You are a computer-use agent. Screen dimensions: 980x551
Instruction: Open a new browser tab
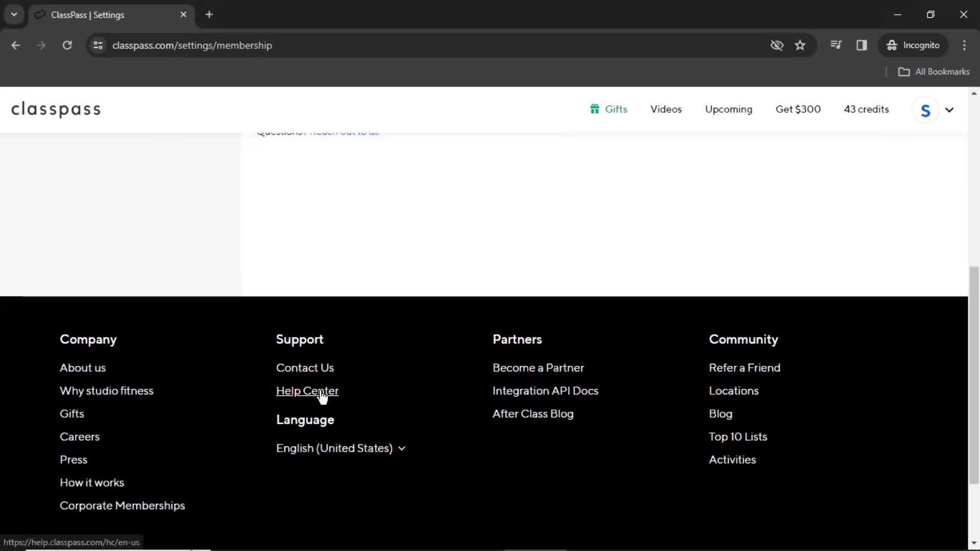[x=209, y=15]
